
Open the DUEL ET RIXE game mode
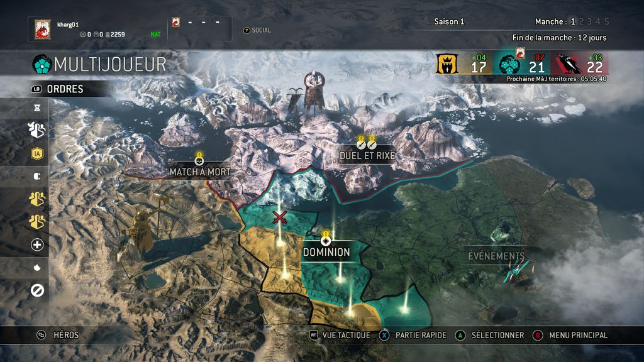tap(367, 156)
